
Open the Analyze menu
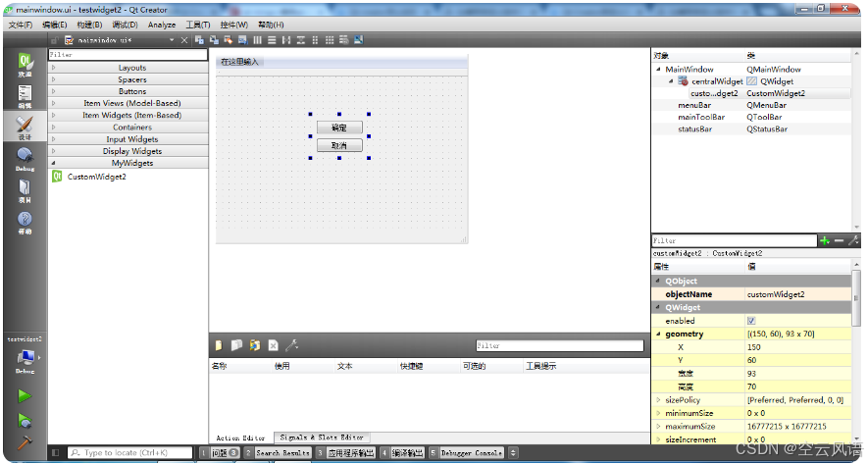(x=162, y=25)
